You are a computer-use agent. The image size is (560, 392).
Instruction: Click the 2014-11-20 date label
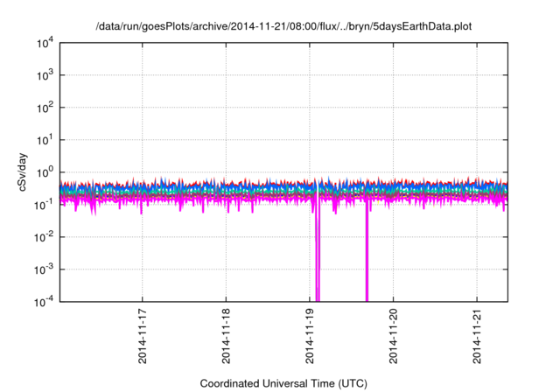[x=393, y=336]
